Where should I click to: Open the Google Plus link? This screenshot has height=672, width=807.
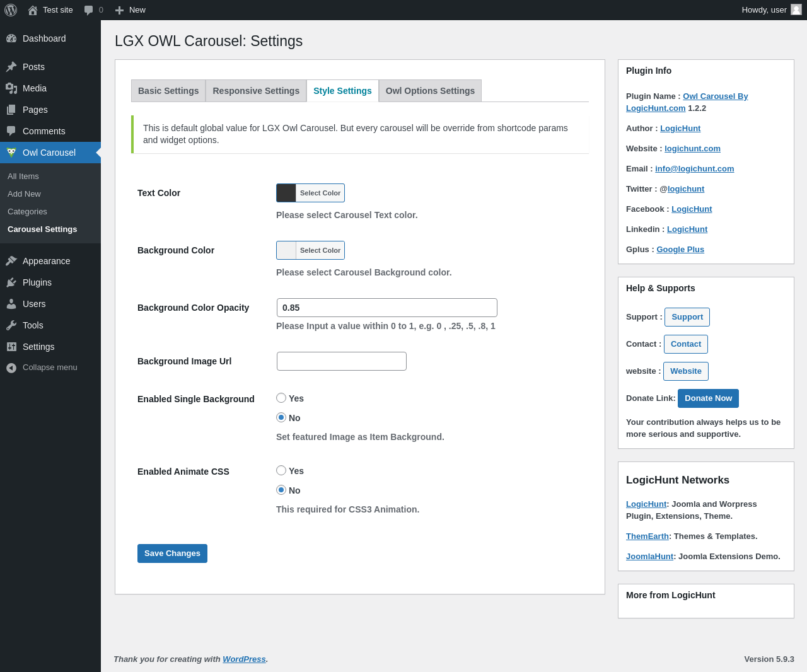[x=680, y=250]
